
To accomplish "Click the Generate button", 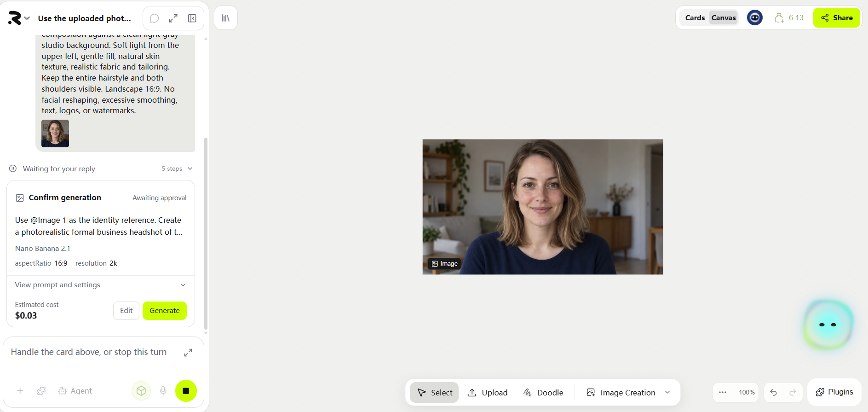I will pos(165,311).
